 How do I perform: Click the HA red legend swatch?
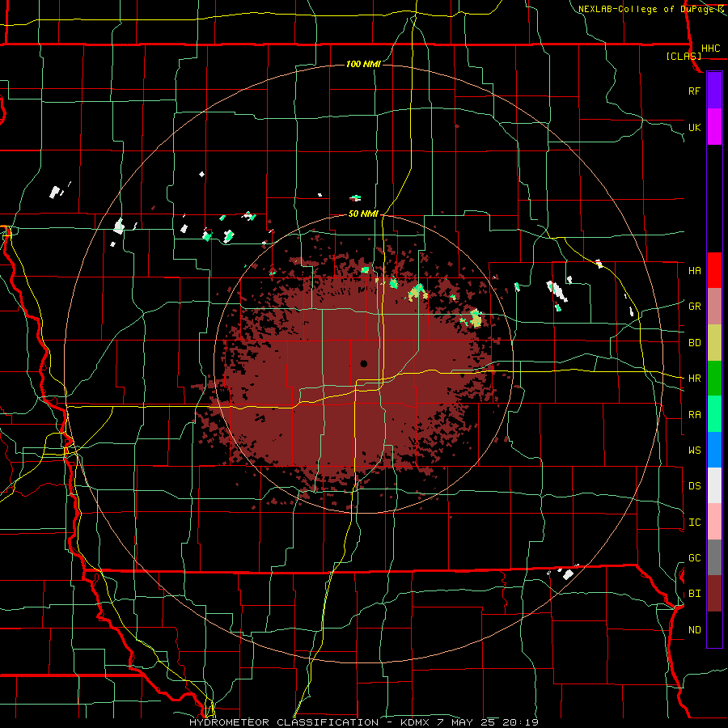[x=714, y=270]
